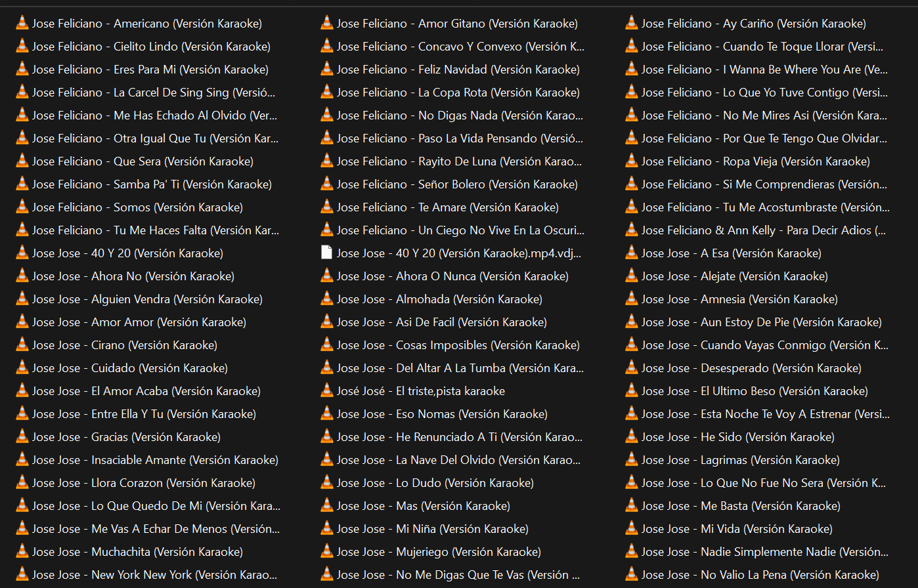Click blank document icon of 40 Y 20 .vdj file
Viewport: 918px width, 588px height.
(327, 253)
